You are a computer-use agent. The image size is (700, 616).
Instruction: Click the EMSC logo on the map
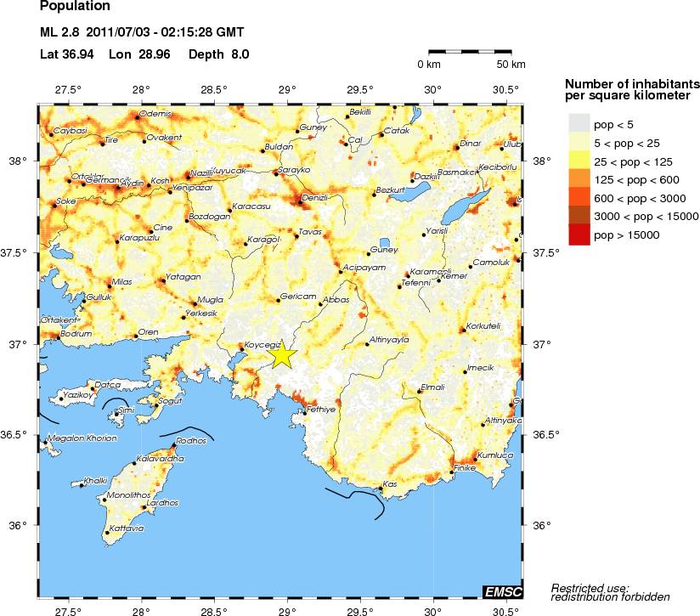503,591
